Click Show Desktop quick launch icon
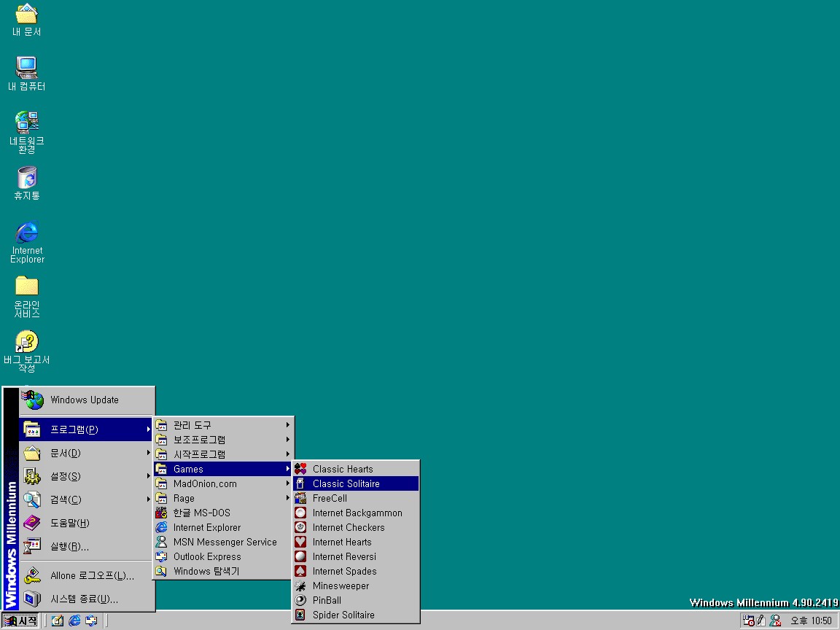This screenshot has height=630, width=840. (58, 621)
